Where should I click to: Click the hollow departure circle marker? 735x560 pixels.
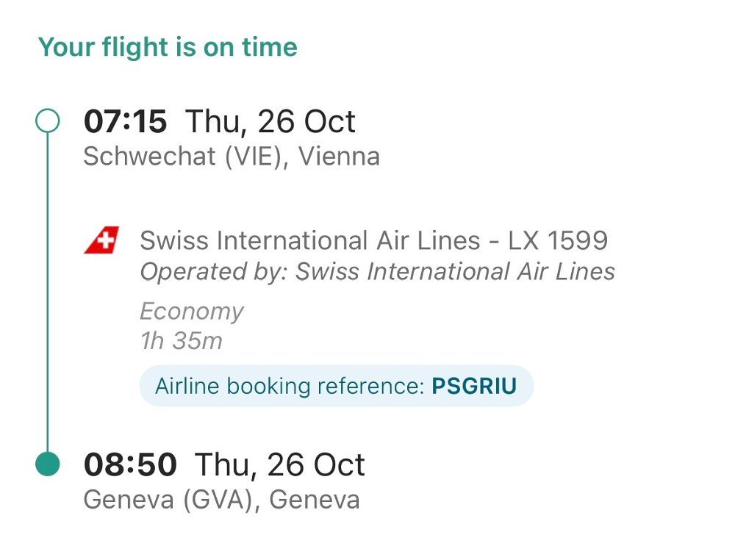click(x=48, y=121)
